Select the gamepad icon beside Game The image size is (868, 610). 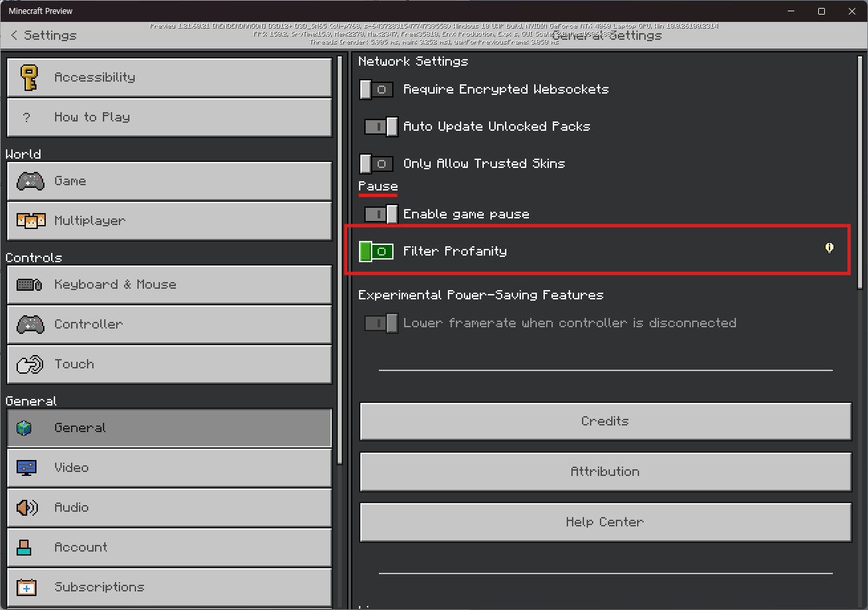pos(30,181)
